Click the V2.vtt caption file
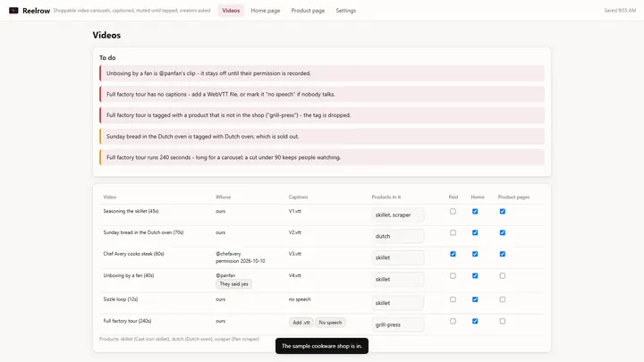This screenshot has width=644, height=362. tap(295, 232)
